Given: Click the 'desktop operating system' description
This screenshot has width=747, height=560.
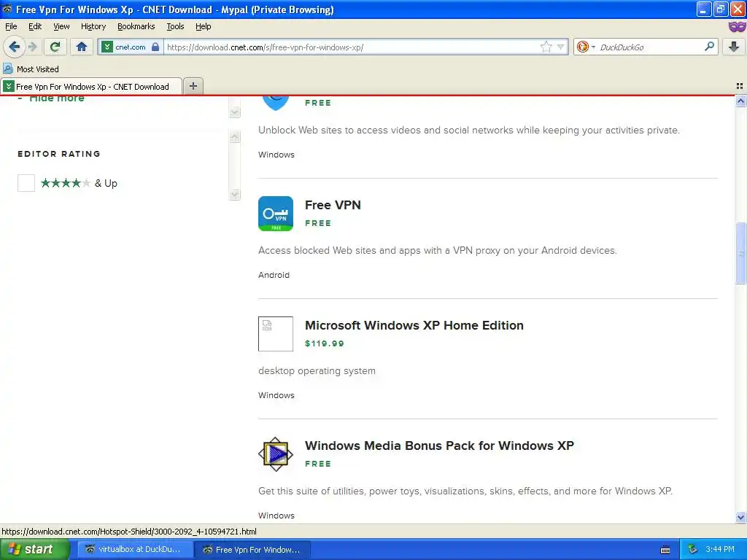Looking at the screenshot, I should [x=317, y=370].
